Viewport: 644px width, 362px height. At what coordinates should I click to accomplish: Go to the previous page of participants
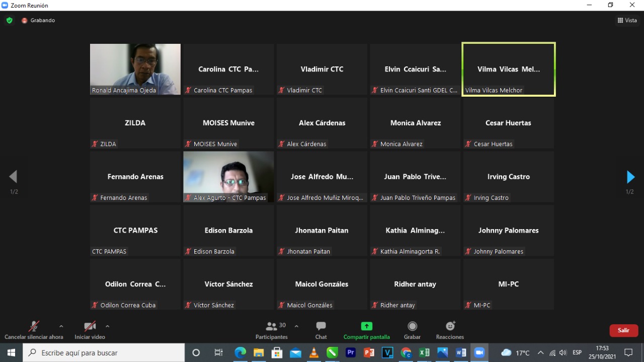[14, 177]
